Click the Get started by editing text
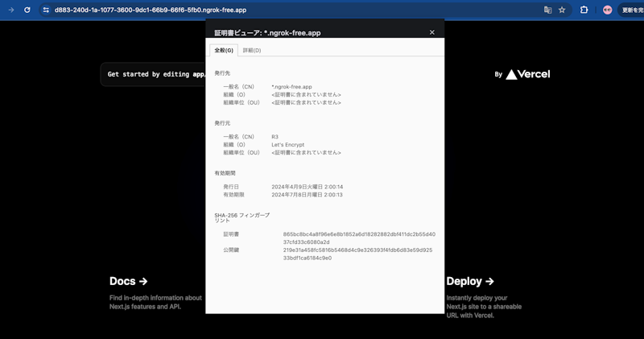 (156, 74)
